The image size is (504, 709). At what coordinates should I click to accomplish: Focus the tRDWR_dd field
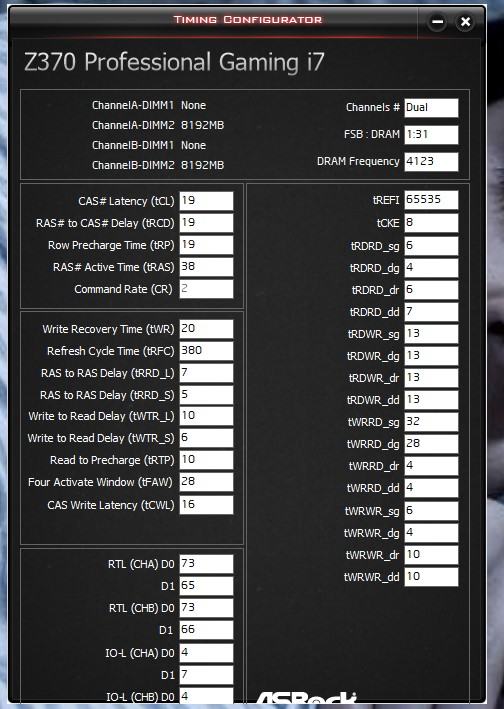click(431, 400)
